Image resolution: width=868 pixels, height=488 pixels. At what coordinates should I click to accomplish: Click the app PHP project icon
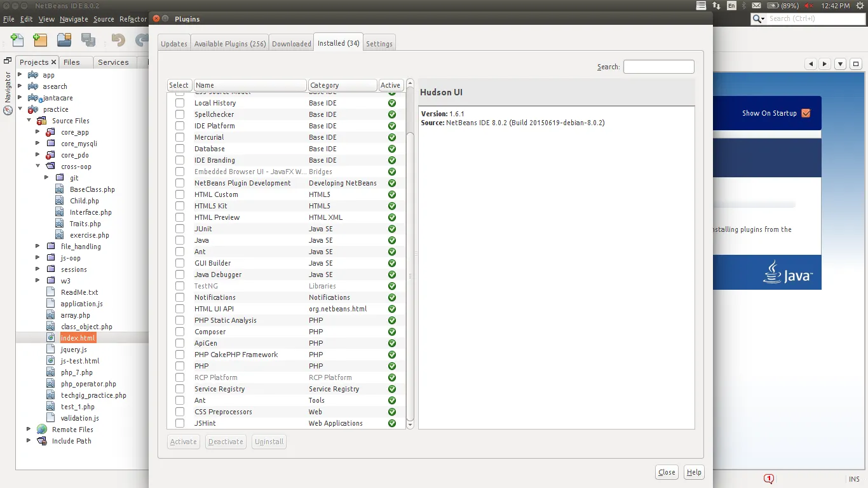point(33,75)
